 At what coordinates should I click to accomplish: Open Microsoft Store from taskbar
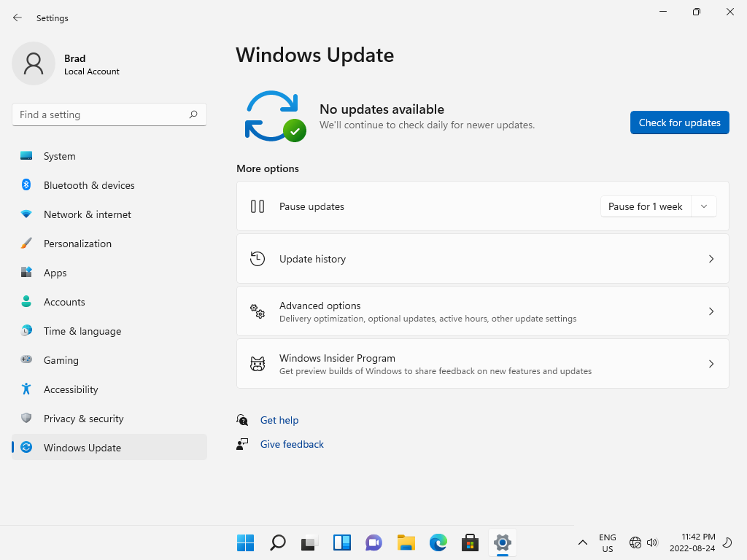point(471,542)
